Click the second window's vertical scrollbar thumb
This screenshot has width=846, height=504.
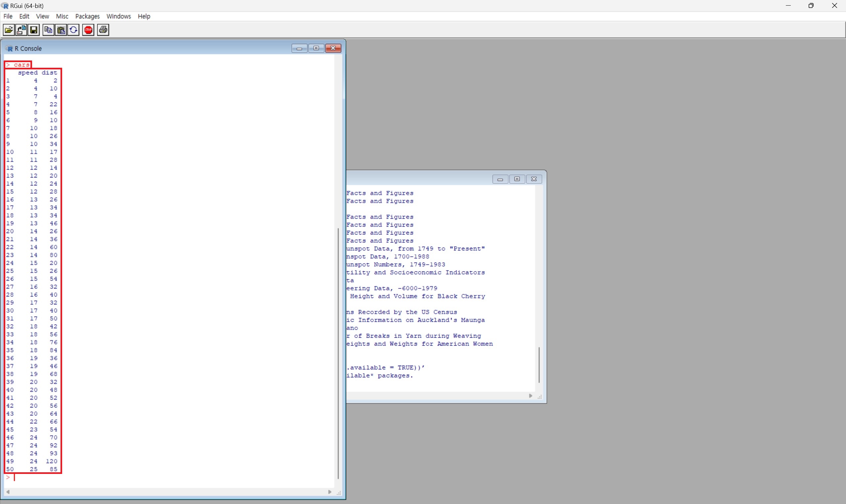point(539,365)
